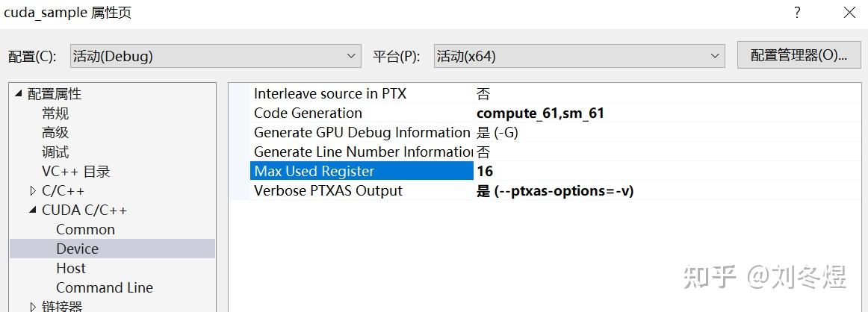
Task: Open the VC++ 目录 tree item
Action: (x=75, y=172)
